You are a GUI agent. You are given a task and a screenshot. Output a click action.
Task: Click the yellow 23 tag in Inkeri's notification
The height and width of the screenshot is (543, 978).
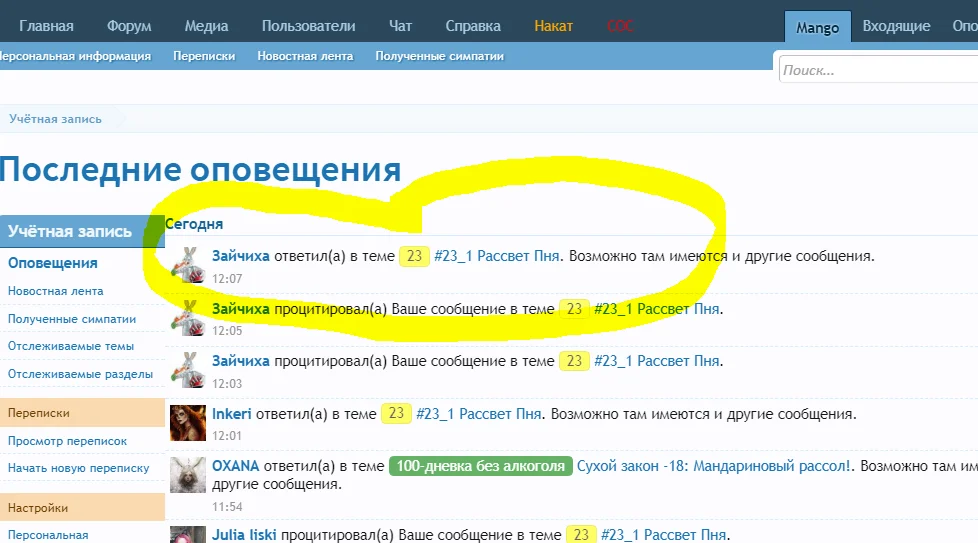396,413
